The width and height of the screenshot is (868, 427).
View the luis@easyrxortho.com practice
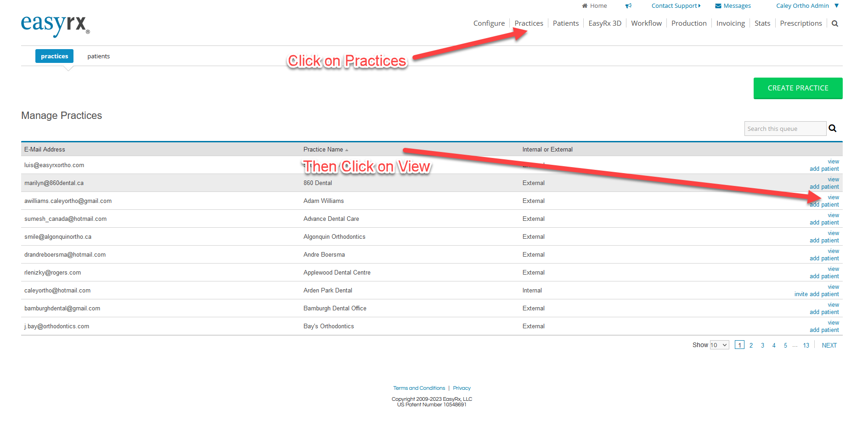(833, 162)
